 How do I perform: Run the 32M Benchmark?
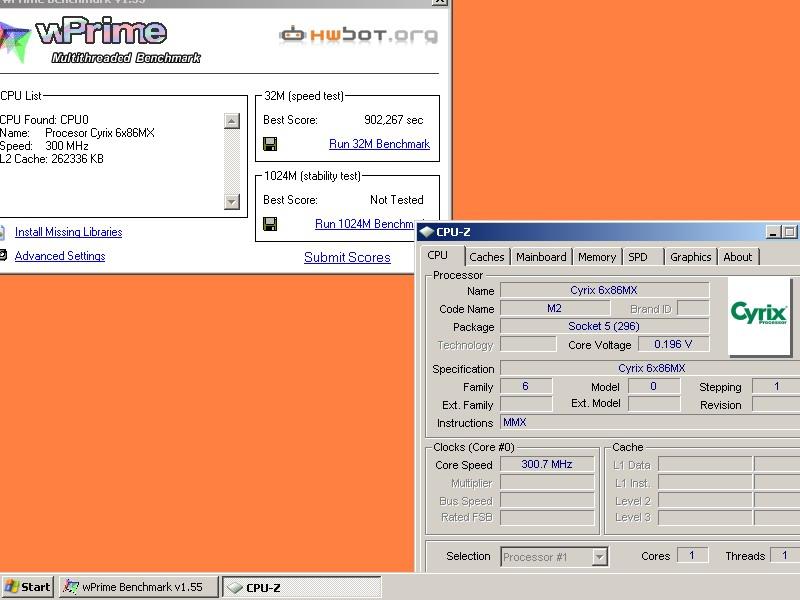pyautogui.click(x=379, y=144)
